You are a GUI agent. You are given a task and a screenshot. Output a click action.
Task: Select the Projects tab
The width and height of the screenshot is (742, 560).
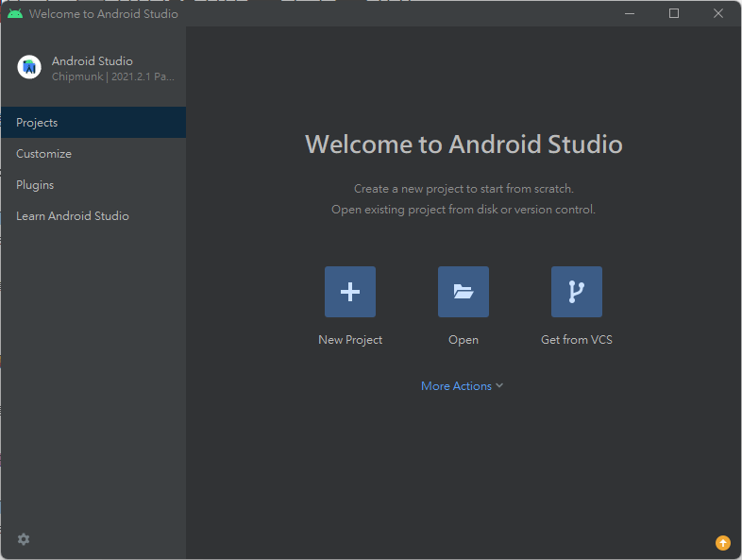coord(93,122)
